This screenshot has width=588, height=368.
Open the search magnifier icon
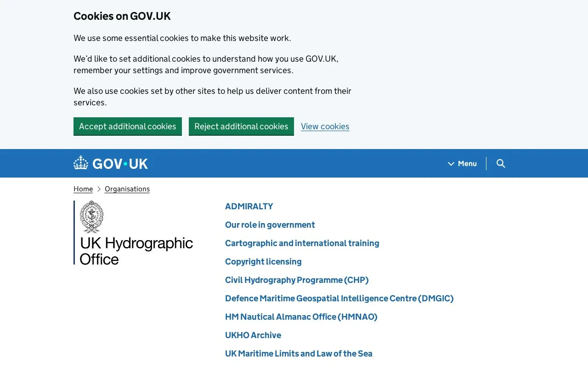tap(501, 163)
